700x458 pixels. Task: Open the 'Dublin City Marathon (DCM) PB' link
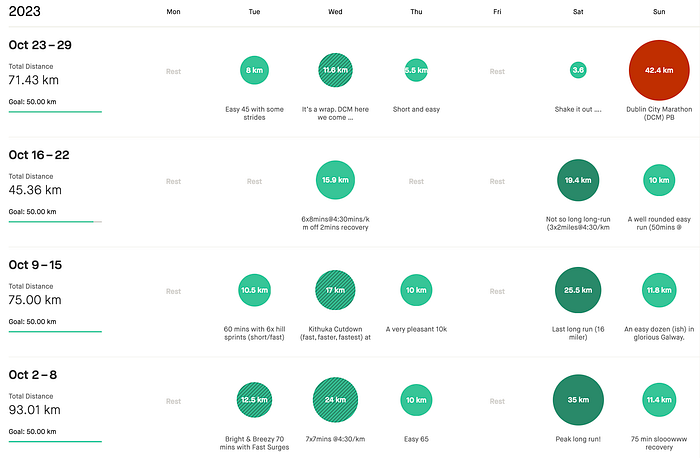click(659, 113)
